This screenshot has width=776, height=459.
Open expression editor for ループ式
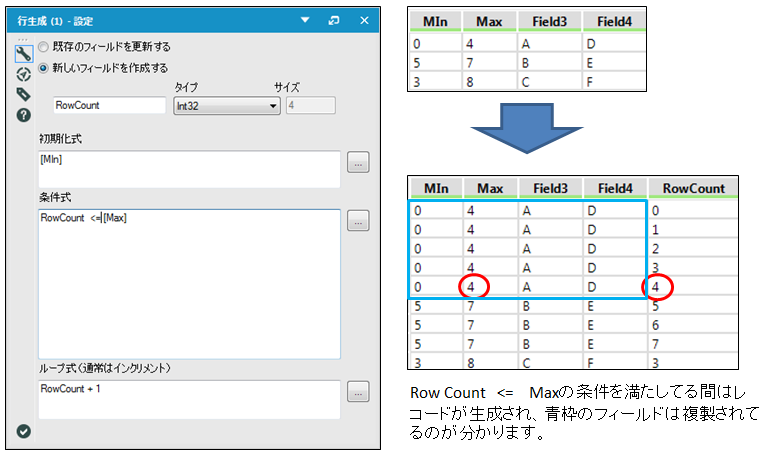[x=358, y=391]
